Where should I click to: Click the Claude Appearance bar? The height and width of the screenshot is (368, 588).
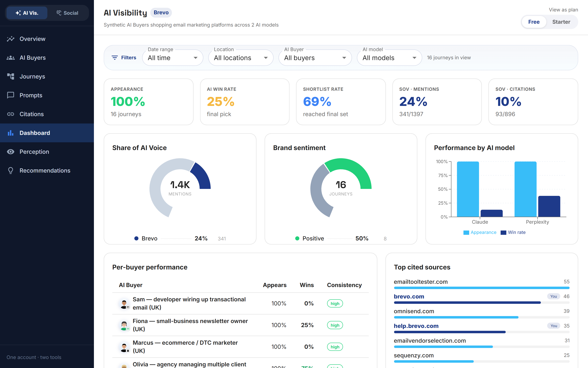click(468, 189)
